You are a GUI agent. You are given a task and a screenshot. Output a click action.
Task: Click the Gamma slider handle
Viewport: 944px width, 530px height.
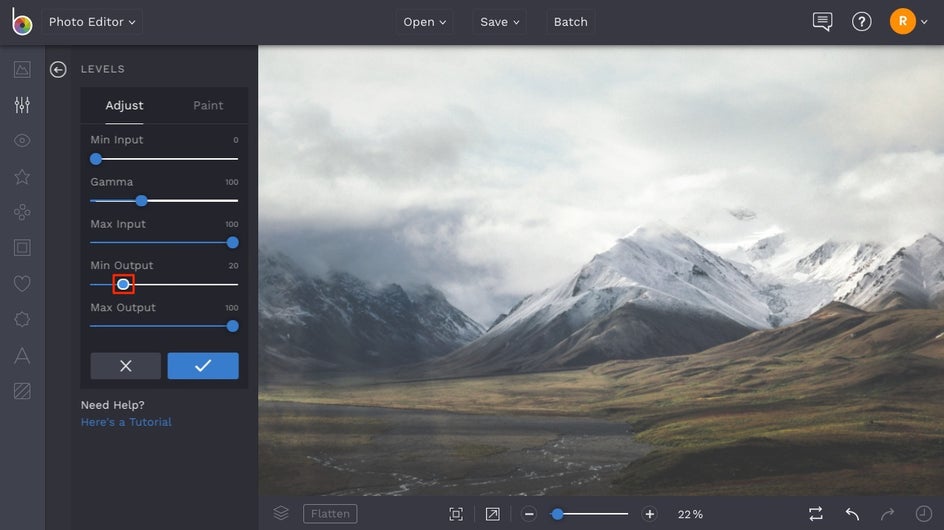tap(141, 201)
